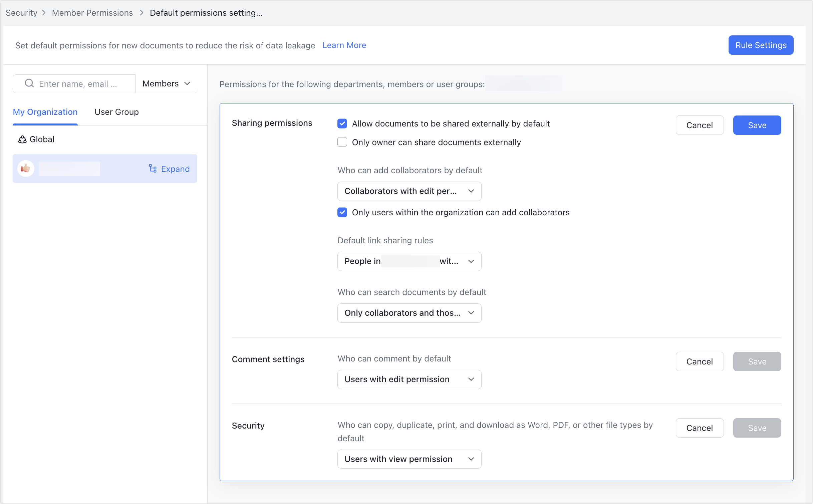Click Default permissions setting breadcrumb text

coord(206,13)
